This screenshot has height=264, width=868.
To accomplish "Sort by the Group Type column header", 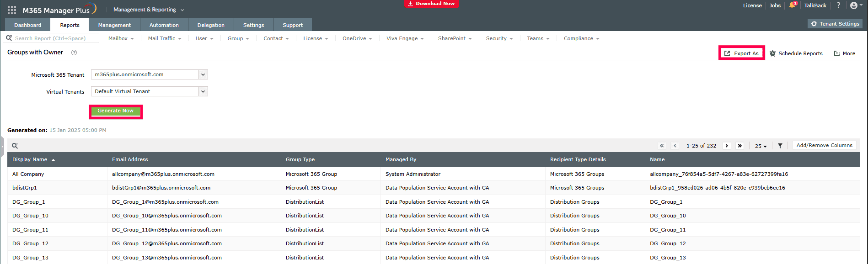I will click(x=300, y=159).
